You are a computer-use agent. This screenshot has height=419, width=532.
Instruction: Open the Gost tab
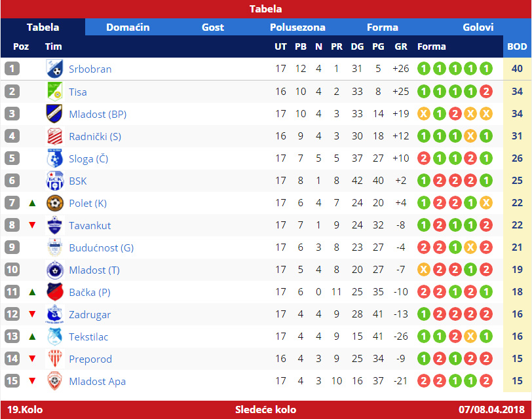click(213, 27)
